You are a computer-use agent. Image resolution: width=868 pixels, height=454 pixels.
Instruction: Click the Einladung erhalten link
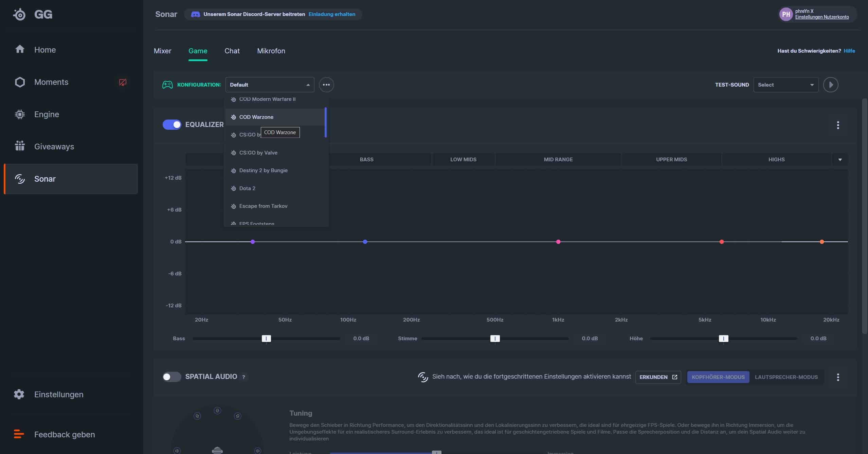[x=331, y=14]
